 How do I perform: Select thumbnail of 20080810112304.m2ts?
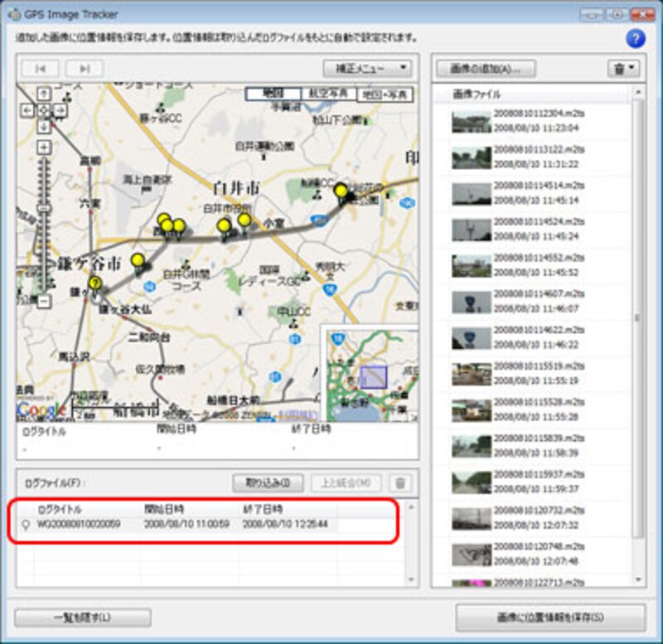(x=471, y=122)
